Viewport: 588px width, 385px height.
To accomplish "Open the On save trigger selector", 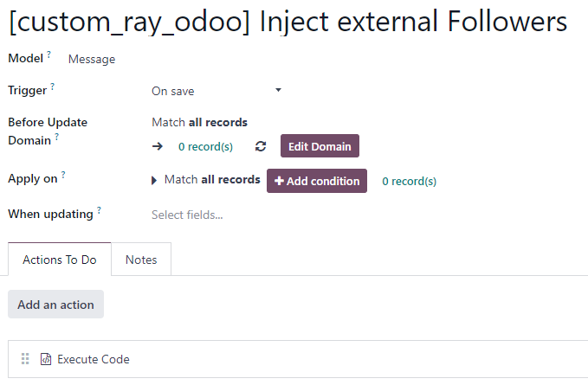I will tap(216, 91).
